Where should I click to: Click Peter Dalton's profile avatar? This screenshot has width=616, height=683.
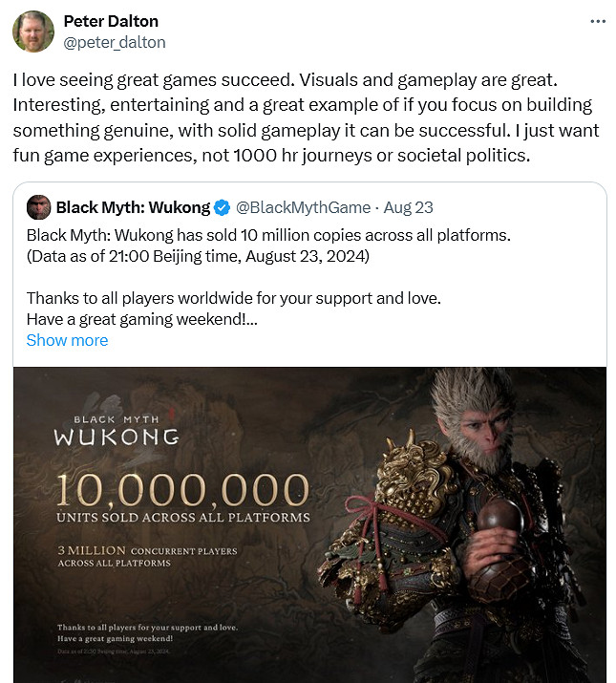coord(33,32)
